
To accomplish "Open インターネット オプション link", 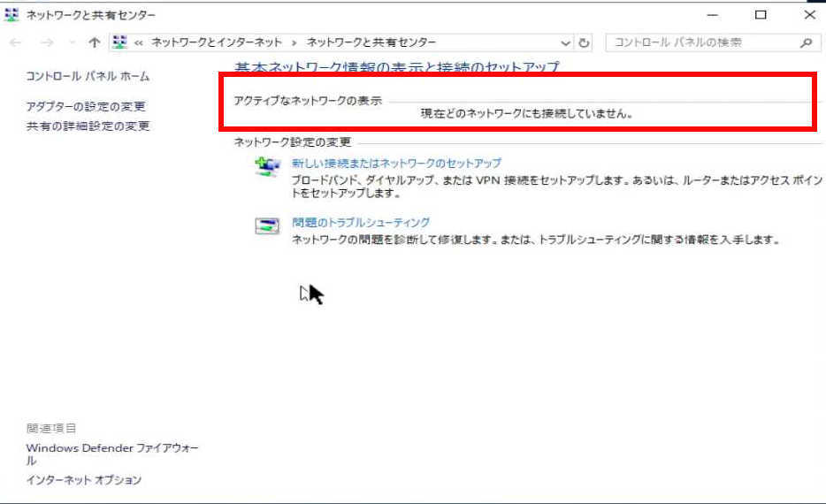I will [84, 480].
